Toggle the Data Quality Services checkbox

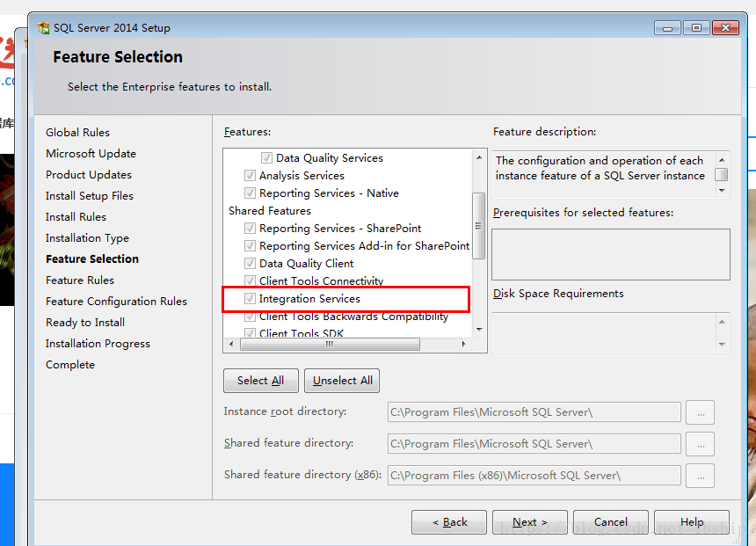[266, 157]
